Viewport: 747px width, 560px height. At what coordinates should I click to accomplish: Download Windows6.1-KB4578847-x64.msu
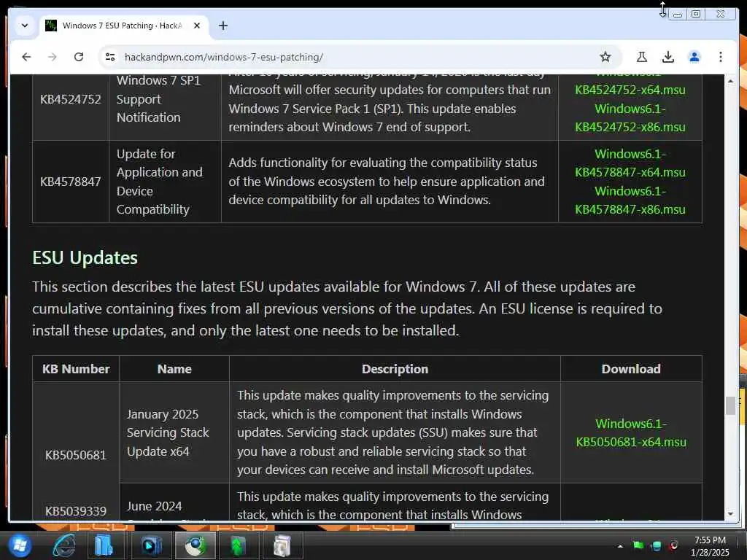(630, 163)
